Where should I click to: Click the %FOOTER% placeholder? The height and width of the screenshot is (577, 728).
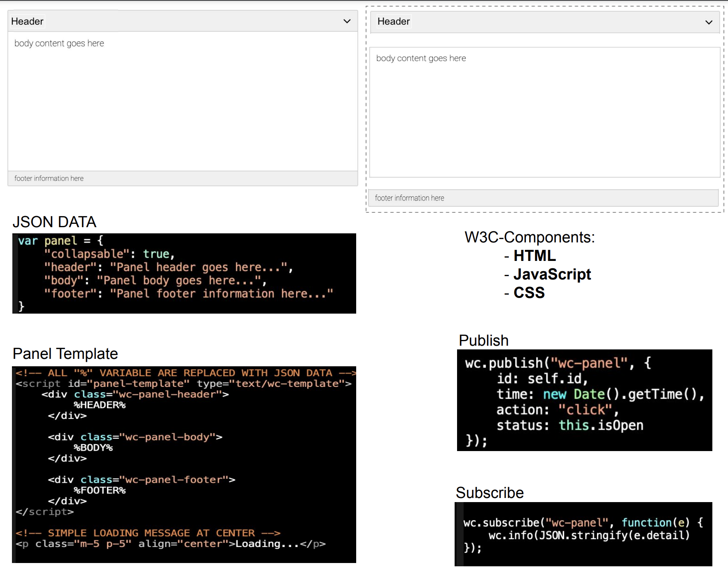[x=100, y=490]
